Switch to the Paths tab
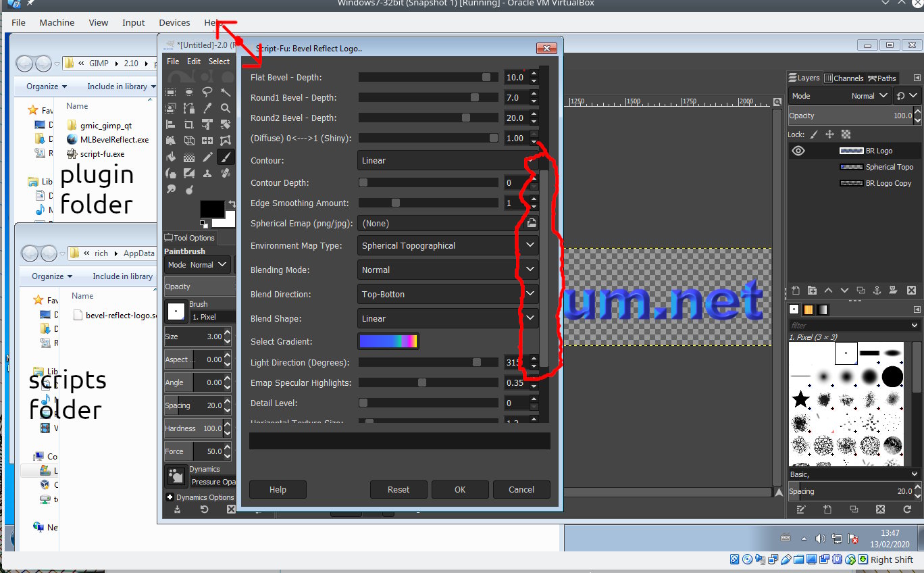Image resolution: width=924 pixels, height=573 pixels. (882, 78)
